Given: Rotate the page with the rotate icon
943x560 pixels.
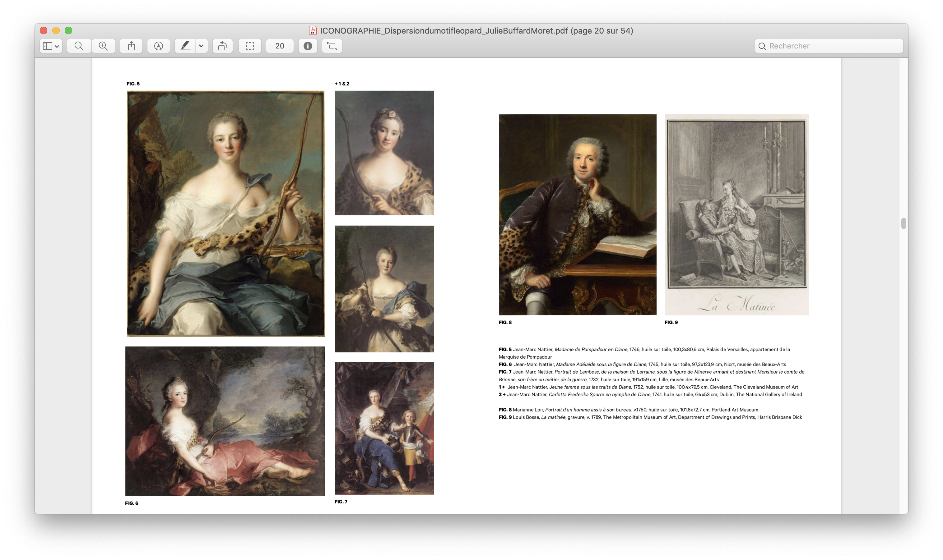Looking at the screenshot, I should point(222,46).
